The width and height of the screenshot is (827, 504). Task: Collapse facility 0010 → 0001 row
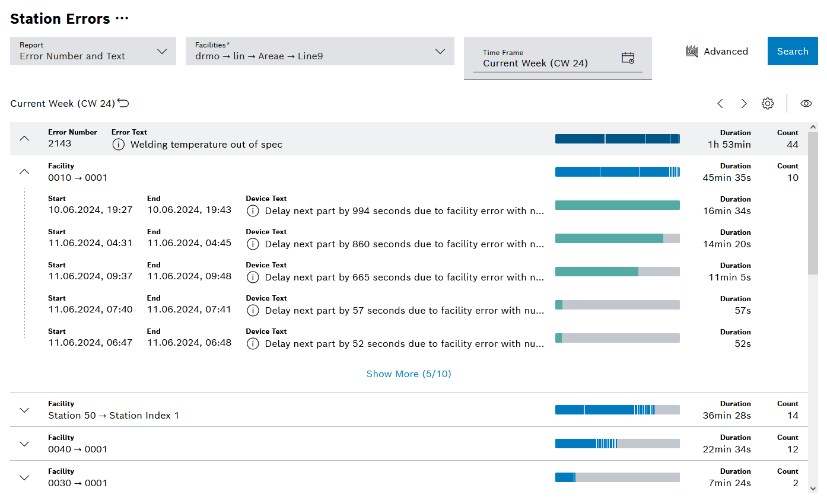[x=24, y=172]
